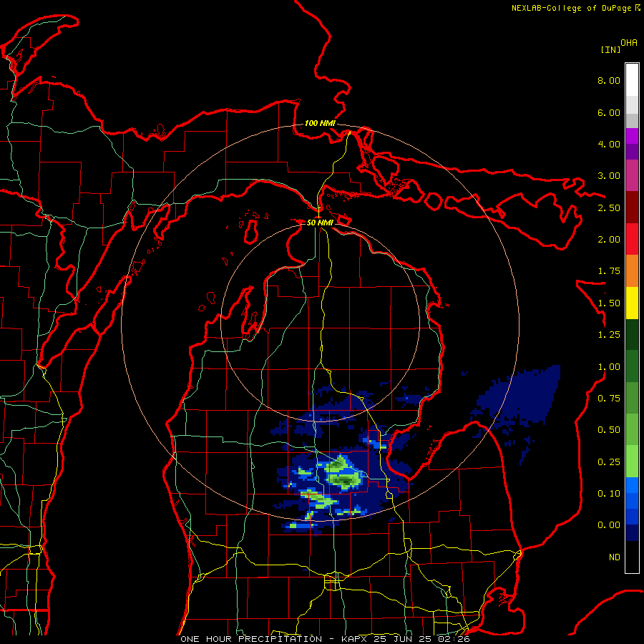The height and width of the screenshot is (644, 644).
Task: Click the 2.50 legend value
Action: [x=609, y=208]
